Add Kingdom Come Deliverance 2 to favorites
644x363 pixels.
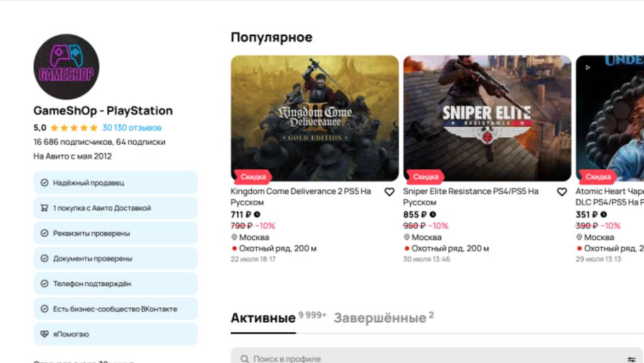pyautogui.click(x=389, y=192)
